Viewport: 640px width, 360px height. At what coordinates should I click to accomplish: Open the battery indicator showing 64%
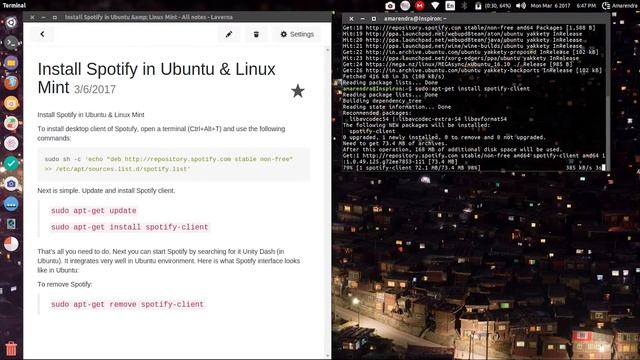pos(493,6)
